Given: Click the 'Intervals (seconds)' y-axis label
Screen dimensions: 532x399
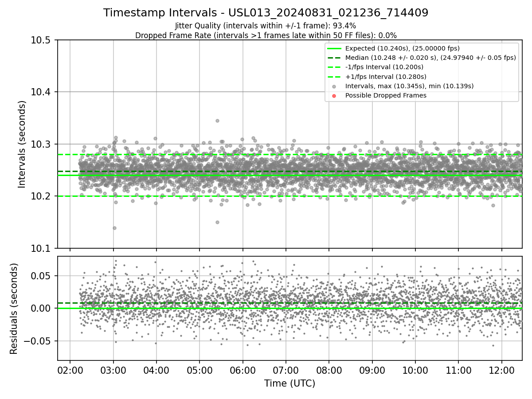Looking at the screenshot, I should pyautogui.click(x=22, y=144).
